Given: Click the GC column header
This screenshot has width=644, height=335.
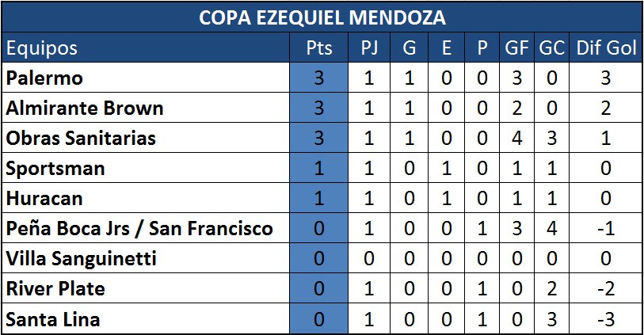Looking at the screenshot, I should pos(551,48).
